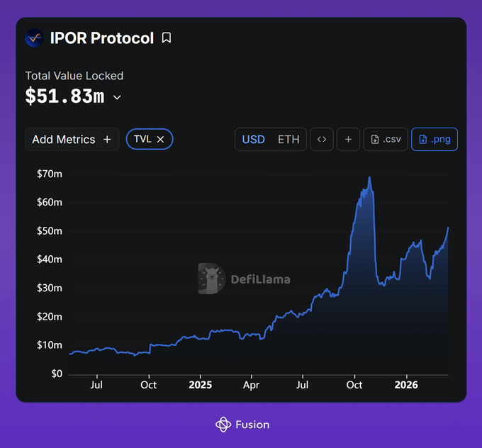Bookmark the IPOR Protocol page

tap(167, 38)
